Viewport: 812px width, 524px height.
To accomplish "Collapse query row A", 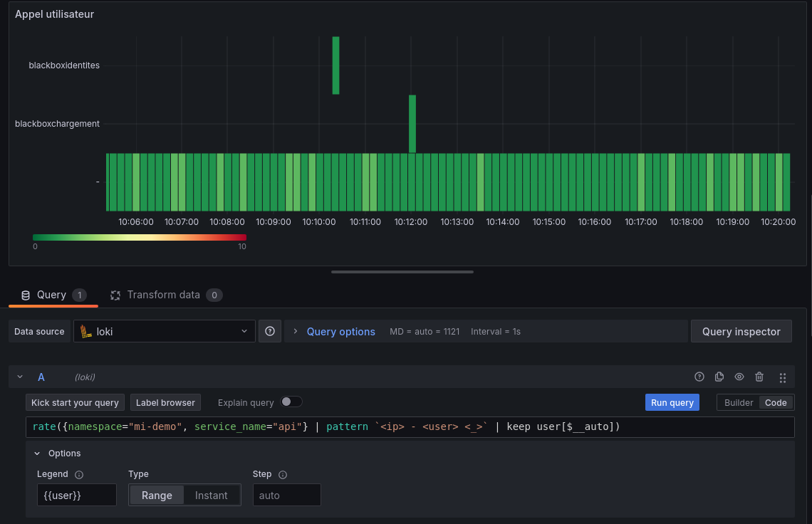I will pos(20,377).
